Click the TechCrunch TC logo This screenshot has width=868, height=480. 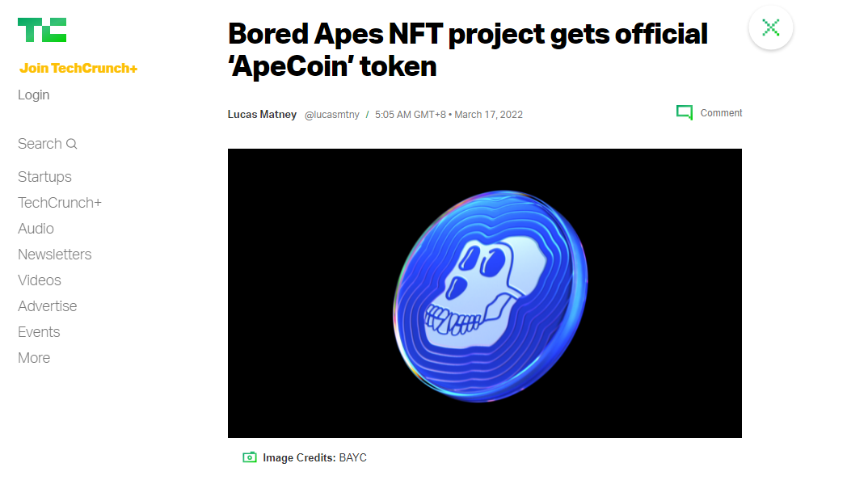point(42,30)
